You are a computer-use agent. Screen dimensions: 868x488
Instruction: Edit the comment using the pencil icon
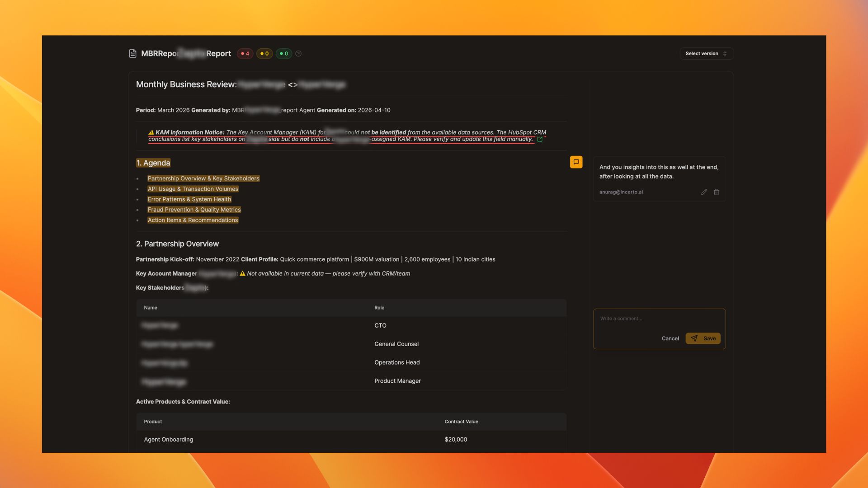click(704, 192)
